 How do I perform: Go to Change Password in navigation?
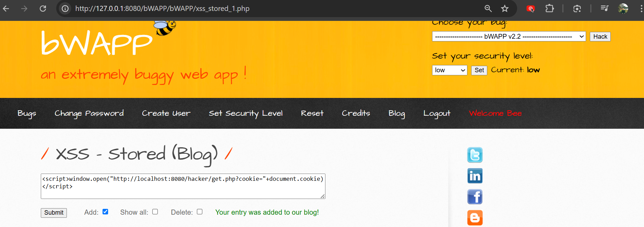tap(89, 113)
